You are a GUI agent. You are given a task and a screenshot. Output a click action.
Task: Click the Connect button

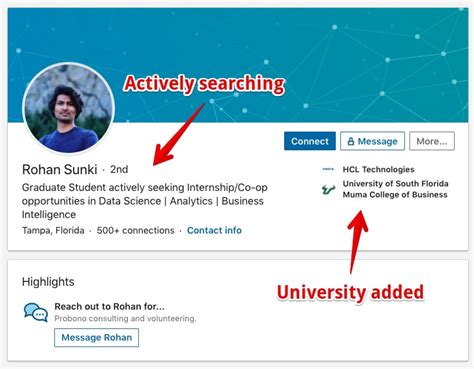click(x=310, y=141)
